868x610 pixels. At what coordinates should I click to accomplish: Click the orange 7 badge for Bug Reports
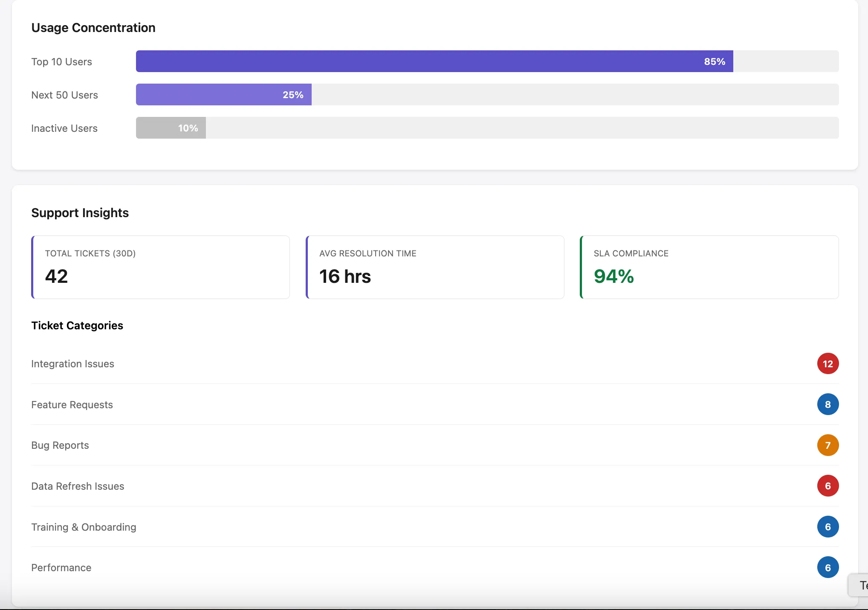coord(827,445)
